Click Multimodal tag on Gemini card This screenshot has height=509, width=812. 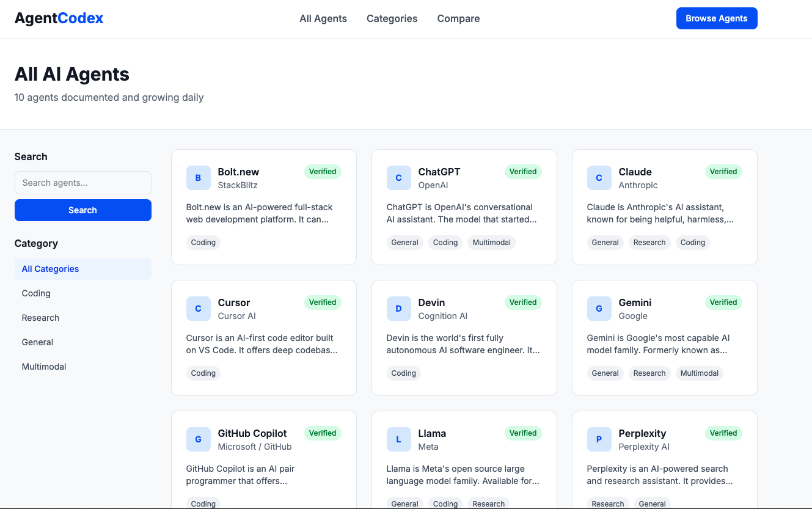pos(700,373)
